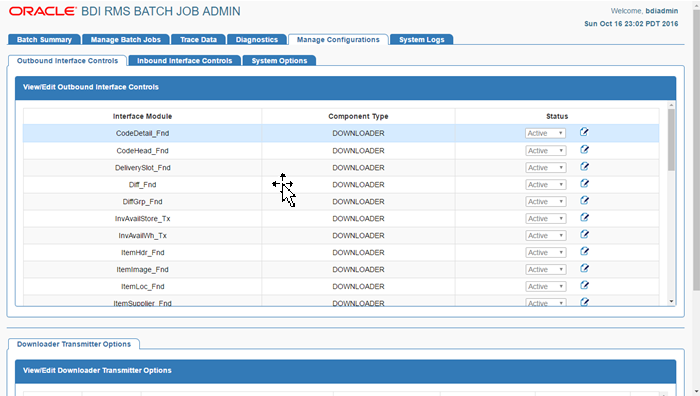The width and height of the screenshot is (700, 396).
Task: Click the interface table vertical scrollbar thumb
Action: coord(671,140)
